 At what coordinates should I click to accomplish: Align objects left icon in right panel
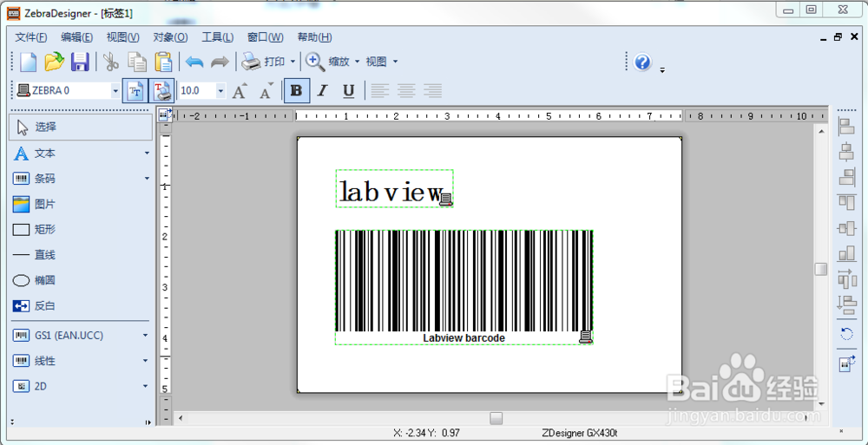pyautogui.click(x=847, y=127)
